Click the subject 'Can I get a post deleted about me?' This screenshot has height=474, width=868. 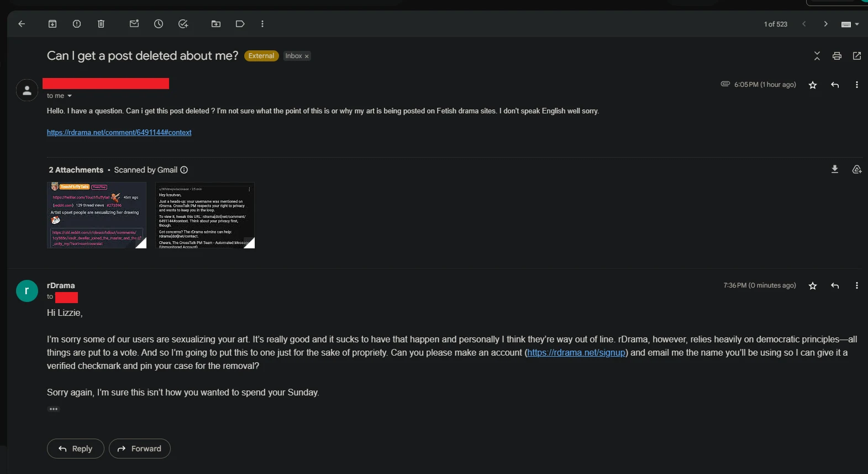[x=143, y=56]
